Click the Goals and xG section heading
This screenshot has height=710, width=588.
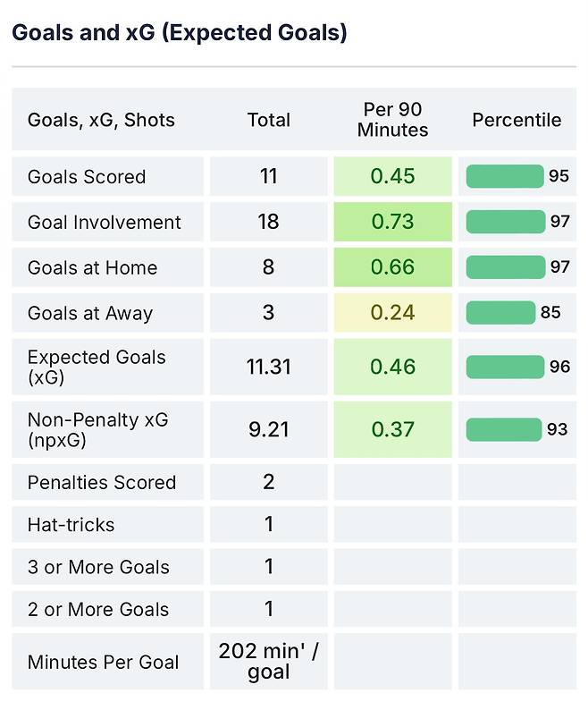180,32
